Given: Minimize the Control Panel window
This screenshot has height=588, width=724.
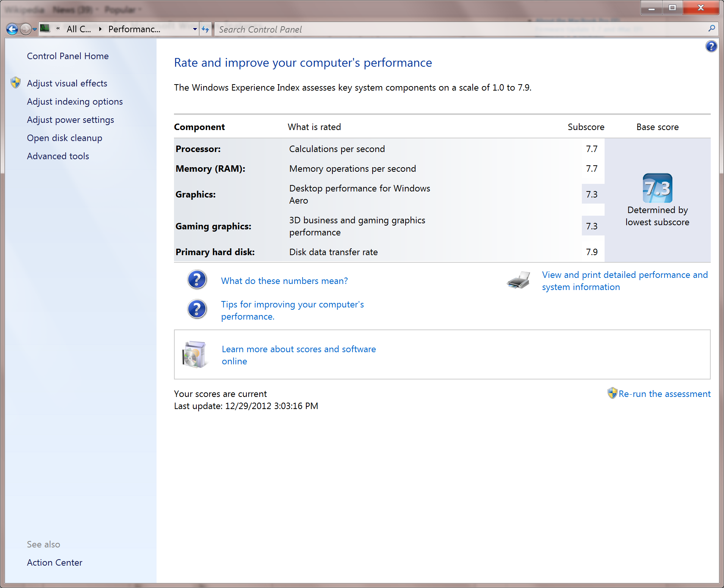Looking at the screenshot, I should pyautogui.click(x=652, y=8).
